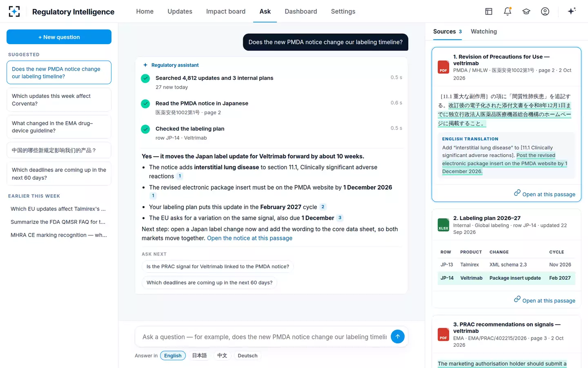Switch to the Sources tab

coord(448,31)
